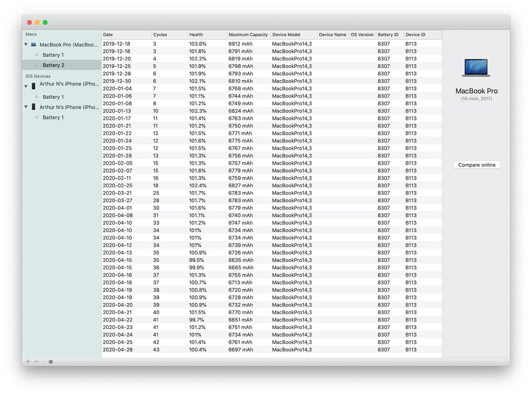The width and height of the screenshot is (532, 395).
Task: Select the 2020-02-25 row date
Action: pos(117,185)
